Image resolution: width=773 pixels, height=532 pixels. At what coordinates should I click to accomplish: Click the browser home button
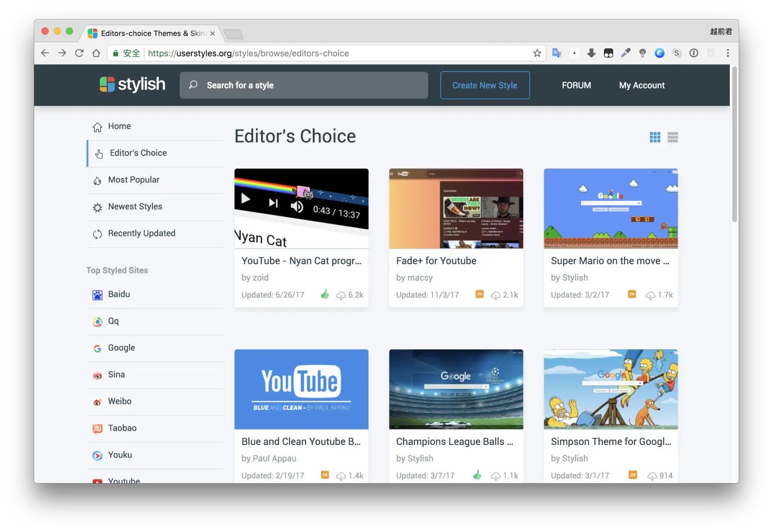pyautogui.click(x=96, y=53)
